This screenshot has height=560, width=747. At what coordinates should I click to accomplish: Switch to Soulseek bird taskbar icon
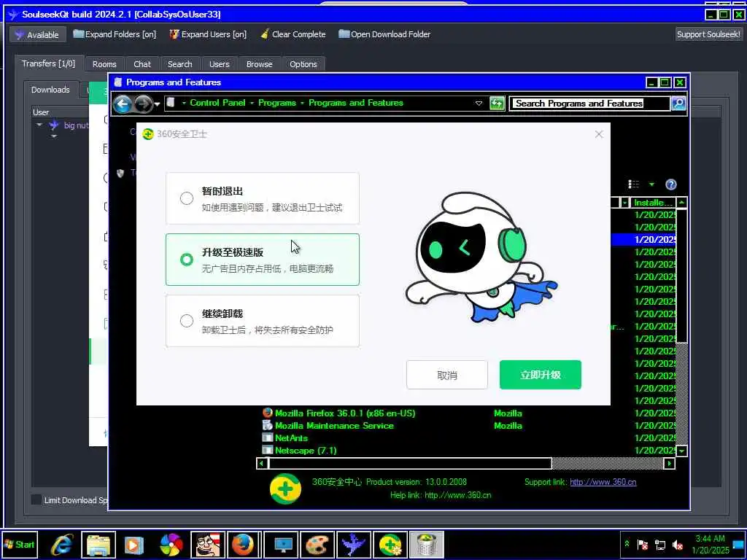pyautogui.click(x=354, y=545)
